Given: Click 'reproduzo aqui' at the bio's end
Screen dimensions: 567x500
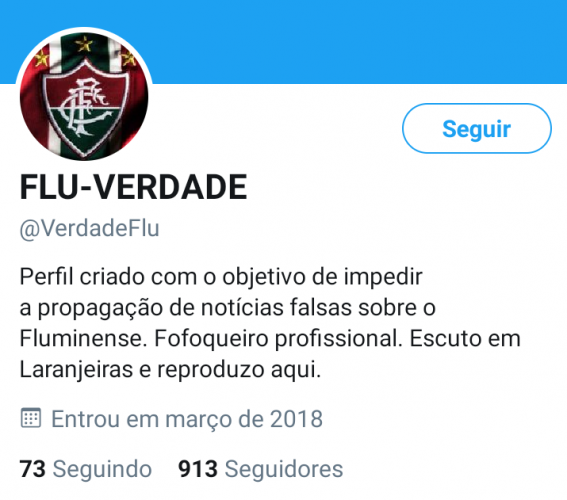Looking at the screenshot, I should point(239,370).
